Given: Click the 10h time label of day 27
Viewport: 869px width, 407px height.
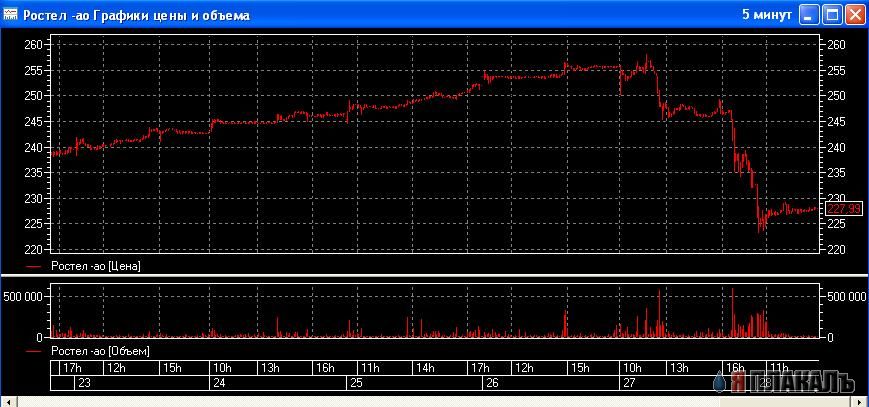Looking at the screenshot, I should (632, 368).
